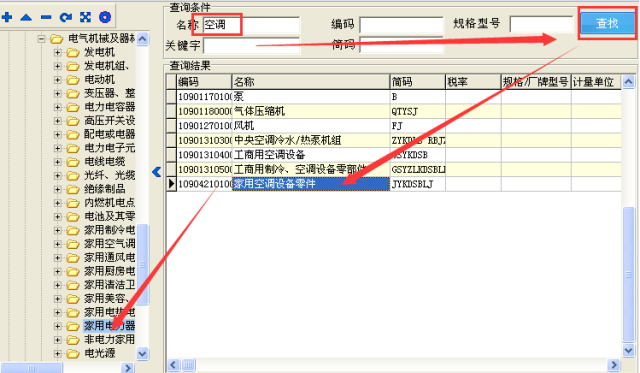The width and height of the screenshot is (640, 373).
Task: Click the blue up triangle icon
Action: coord(26,17)
